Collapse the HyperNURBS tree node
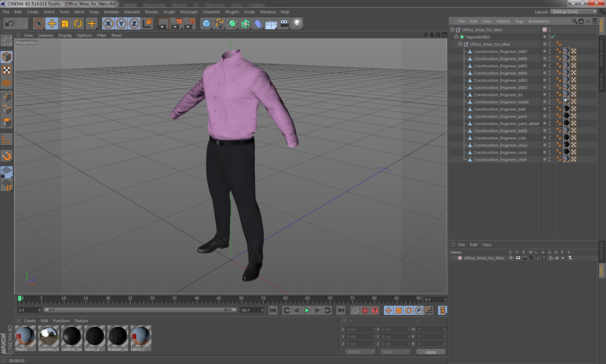Viewport: 606px width, 364px height. tap(456, 37)
